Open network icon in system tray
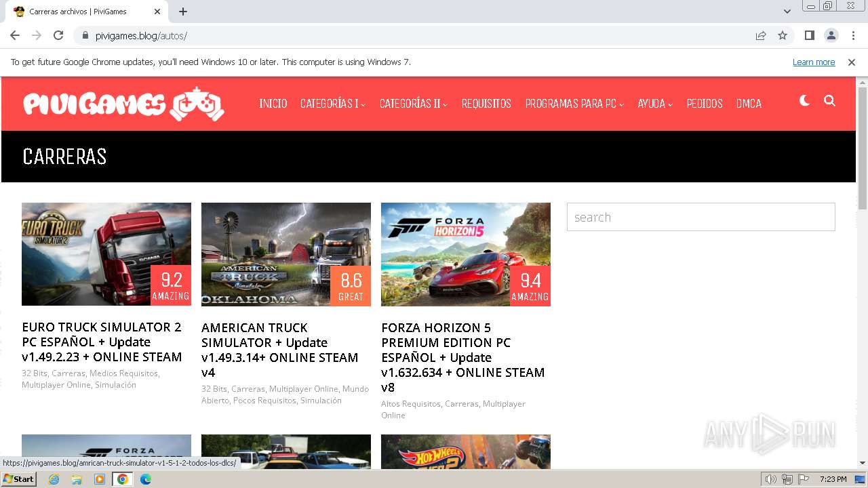The width and height of the screenshot is (868, 488). 787,479
